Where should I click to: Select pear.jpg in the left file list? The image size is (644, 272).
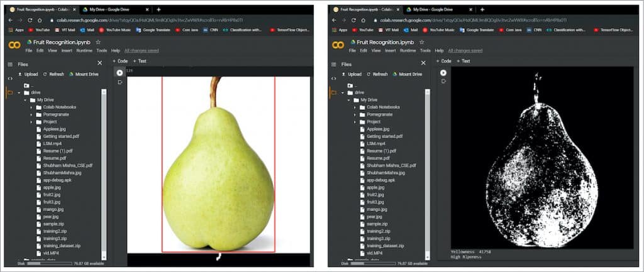tap(52, 217)
